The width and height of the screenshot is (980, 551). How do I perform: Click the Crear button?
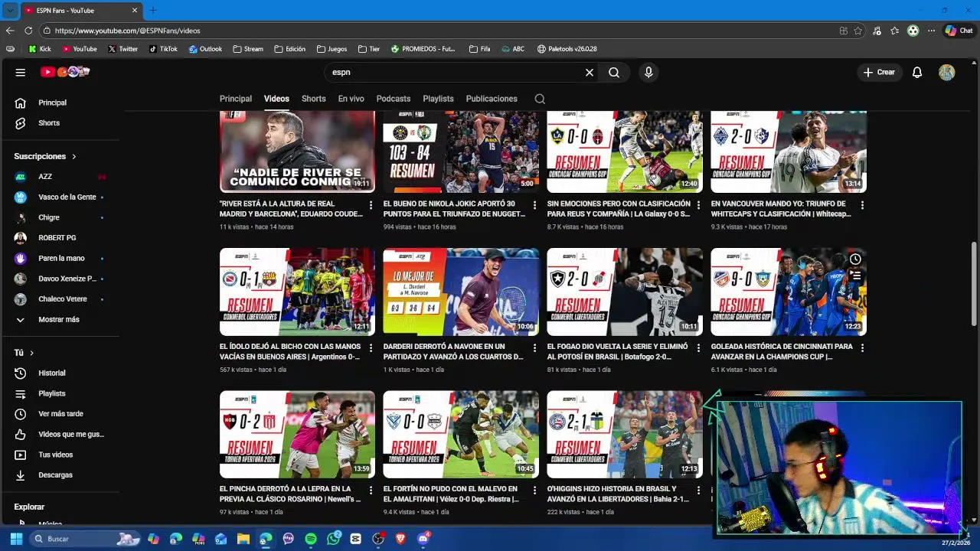tap(879, 72)
